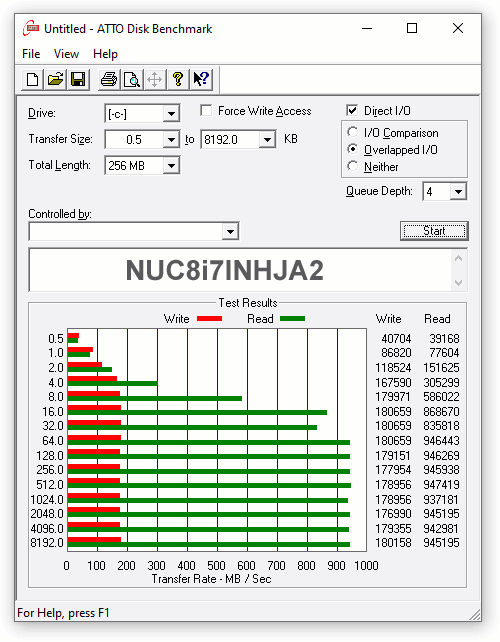Select the Neither radio option
The width and height of the screenshot is (500, 642).
352,166
